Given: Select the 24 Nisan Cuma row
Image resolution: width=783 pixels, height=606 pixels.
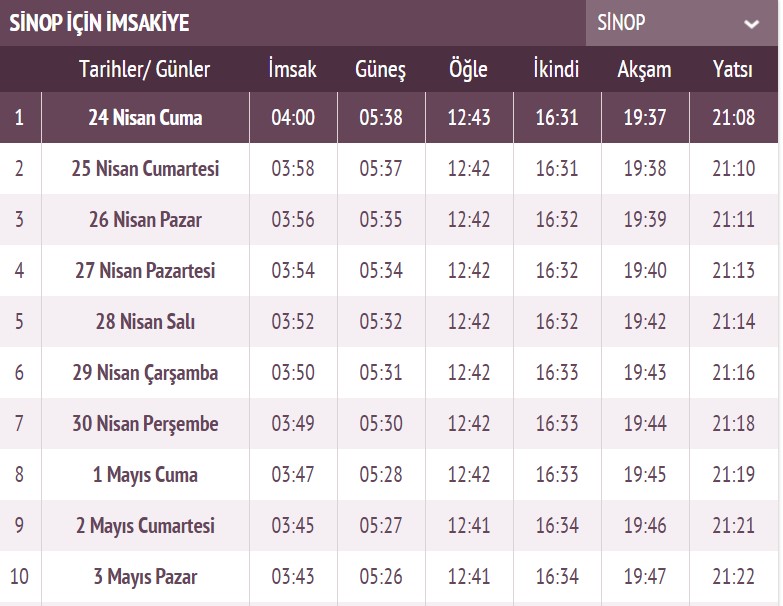Looking at the screenshot, I should (x=145, y=118).
